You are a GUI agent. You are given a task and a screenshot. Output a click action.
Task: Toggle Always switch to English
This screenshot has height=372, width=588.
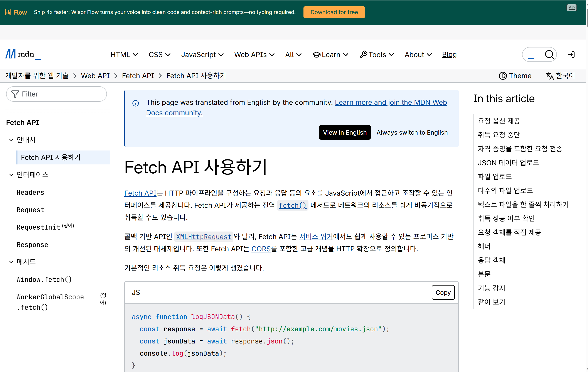[x=412, y=132]
